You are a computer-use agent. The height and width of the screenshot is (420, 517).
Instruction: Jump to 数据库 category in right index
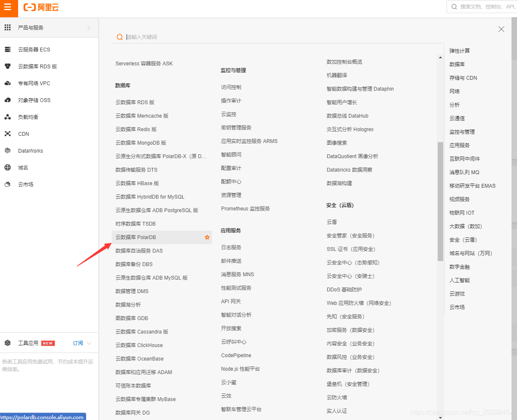pyautogui.click(x=457, y=65)
